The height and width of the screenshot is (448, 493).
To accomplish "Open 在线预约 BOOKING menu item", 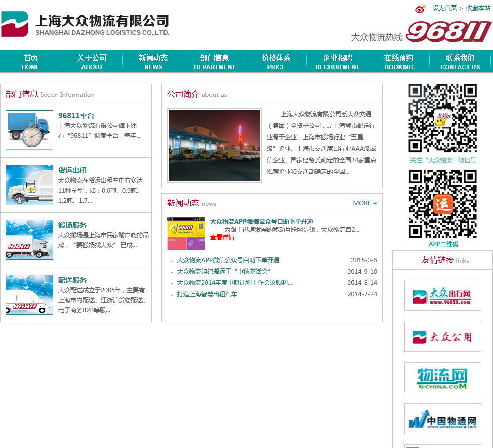I will tap(398, 62).
